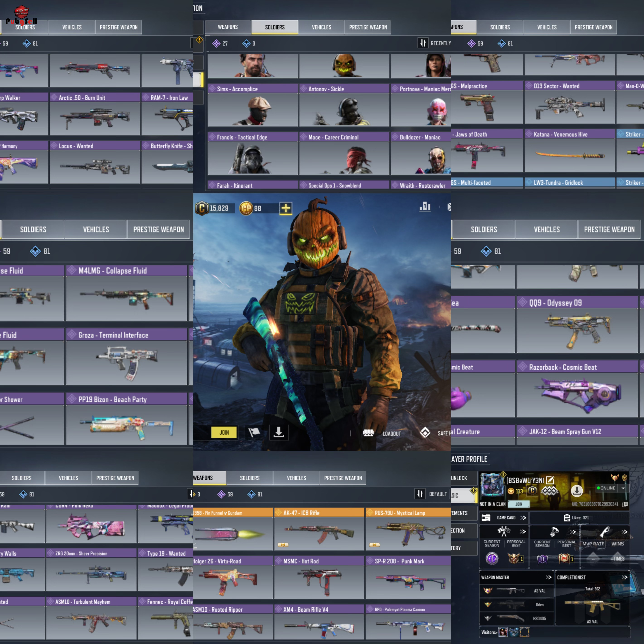Expand the Game Card section arrows
The width and height of the screenshot is (644, 644).
523,518
